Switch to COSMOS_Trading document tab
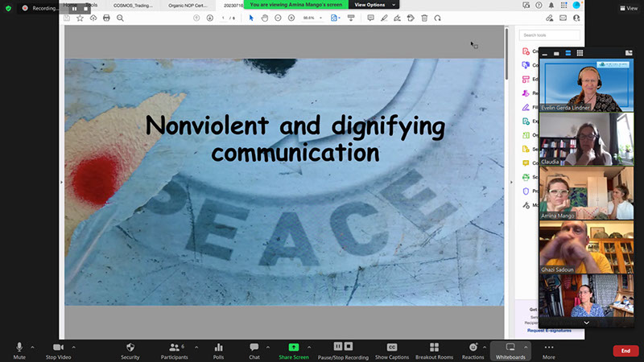Image resolution: width=644 pixels, height=362 pixels. (x=133, y=6)
